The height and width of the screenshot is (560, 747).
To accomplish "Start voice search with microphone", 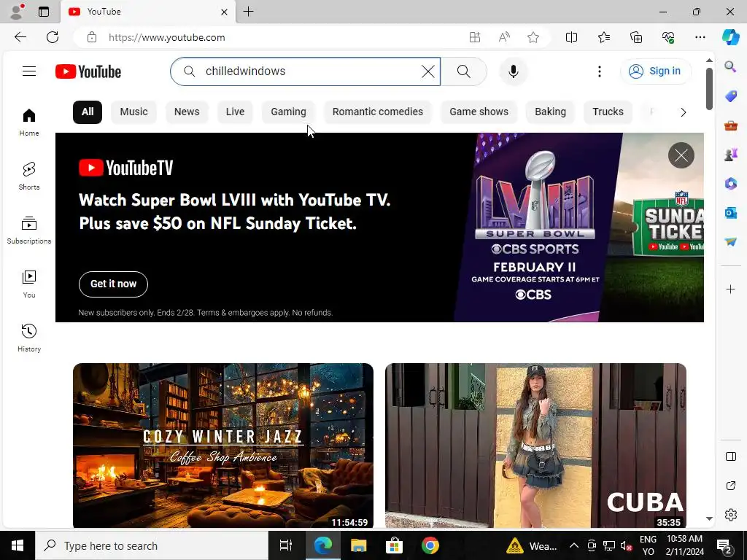I will [513, 71].
